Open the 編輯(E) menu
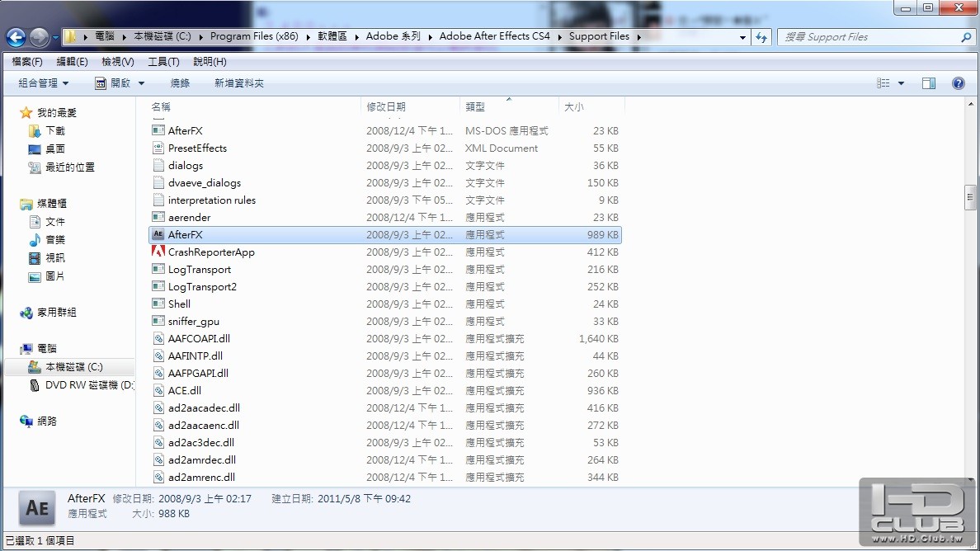Image resolution: width=980 pixels, height=551 pixels. [73, 61]
